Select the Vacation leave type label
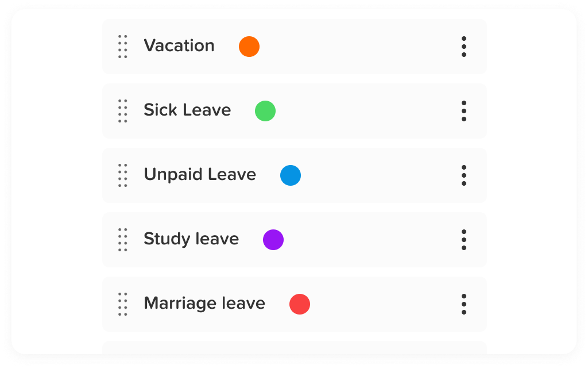 tap(179, 46)
